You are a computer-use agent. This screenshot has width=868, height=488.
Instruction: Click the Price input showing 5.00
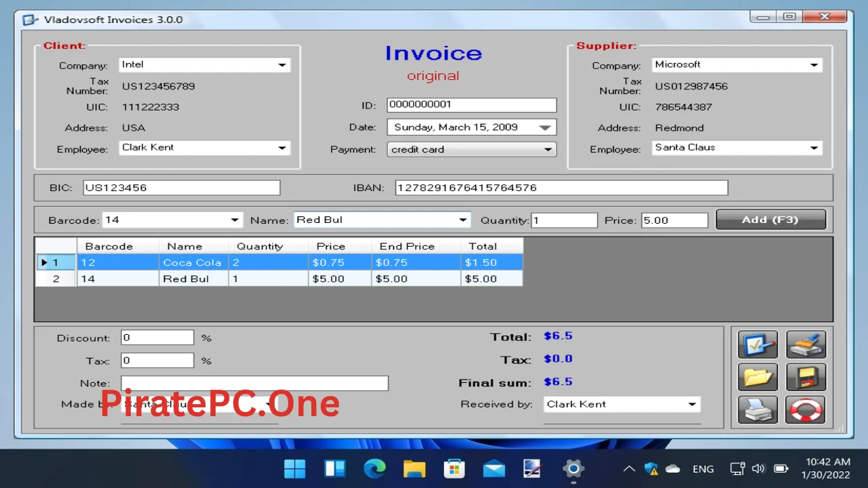click(675, 220)
